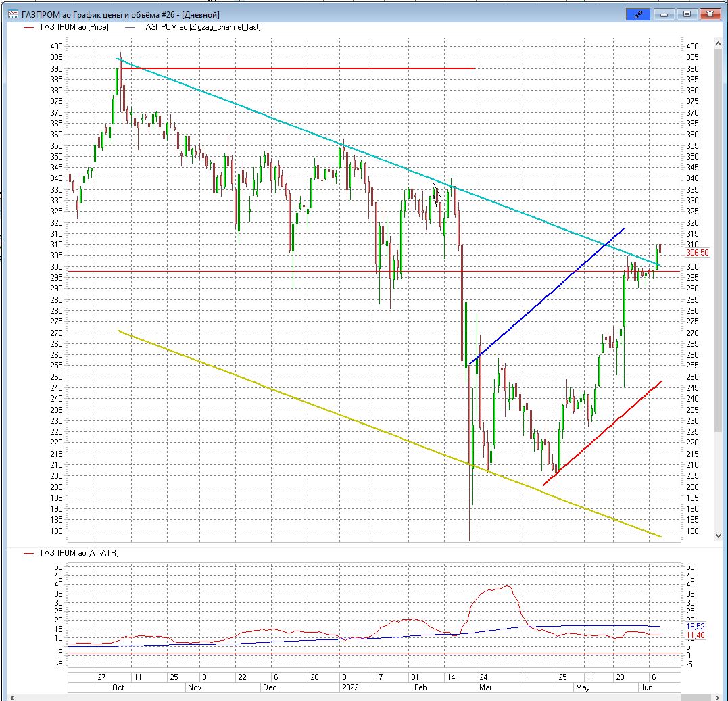Click the current price label 306,50
The image size is (728, 701).
coord(696,253)
